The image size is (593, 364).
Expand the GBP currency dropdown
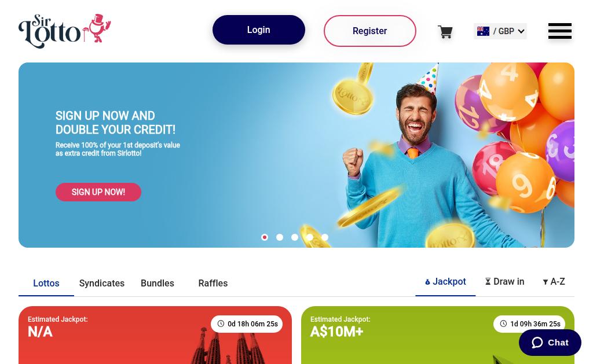(x=500, y=31)
